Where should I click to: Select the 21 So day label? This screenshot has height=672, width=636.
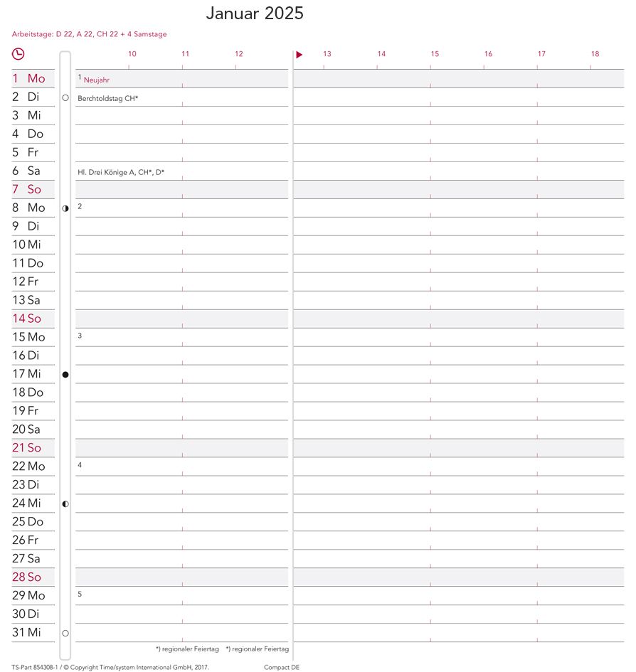click(x=26, y=447)
